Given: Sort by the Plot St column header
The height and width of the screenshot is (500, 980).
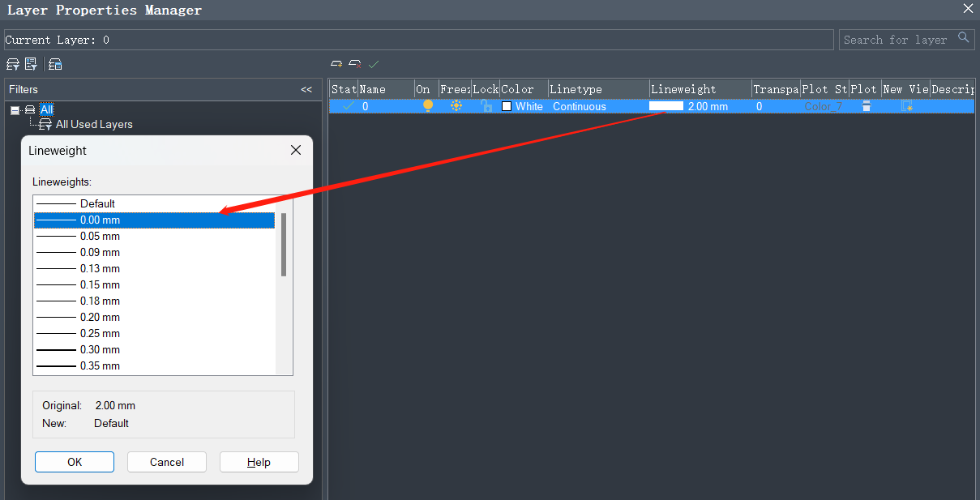Looking at the screenshot, I should coord(824,89).
